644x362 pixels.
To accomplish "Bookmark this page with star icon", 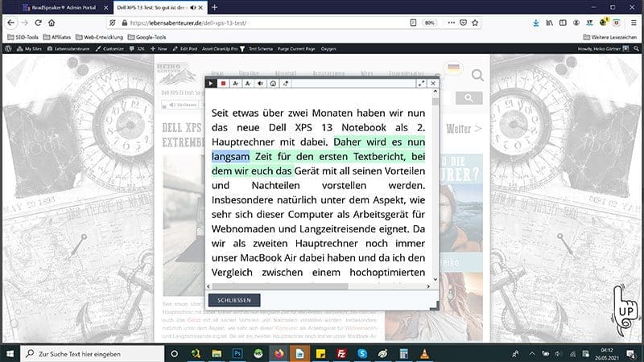I will coord(475,23).
